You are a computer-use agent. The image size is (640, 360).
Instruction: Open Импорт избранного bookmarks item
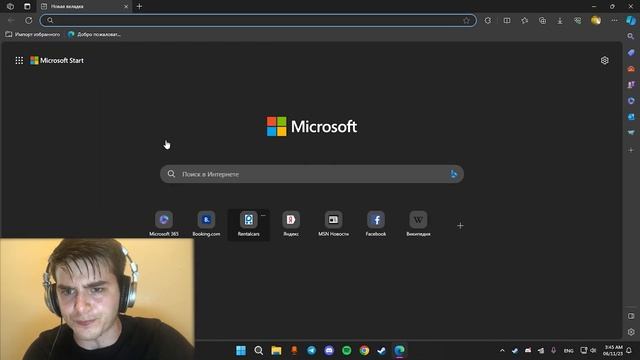[33, 34]
